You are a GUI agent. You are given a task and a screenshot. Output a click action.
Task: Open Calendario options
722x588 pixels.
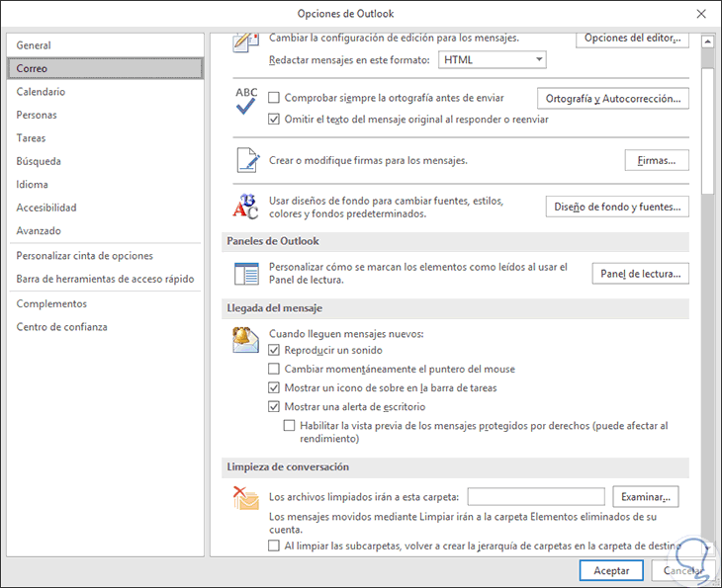tap(105, 92)
